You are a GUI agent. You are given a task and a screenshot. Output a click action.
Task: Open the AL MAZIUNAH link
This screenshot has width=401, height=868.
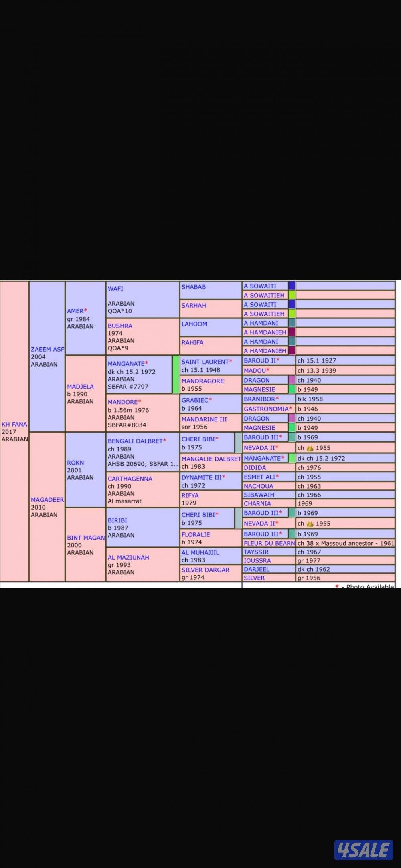pyautogui.click(x=128, y=557)
